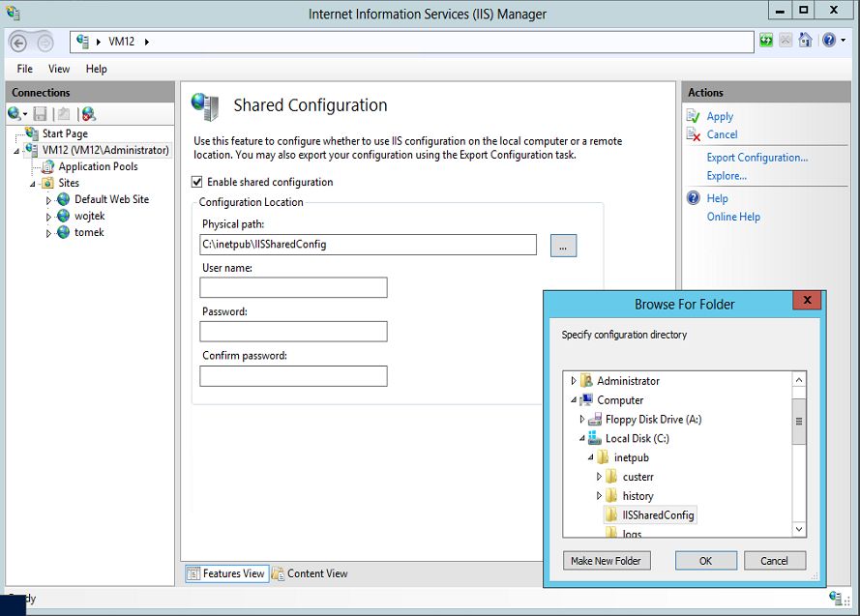Viewport: 860px width, 616px height.
Task: Select the VM12 server node
Action: (105, 150)
